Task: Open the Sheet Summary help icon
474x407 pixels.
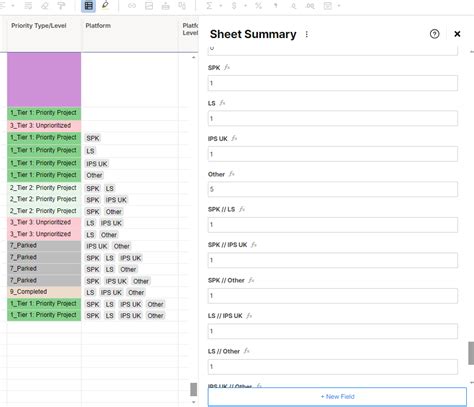Action: (434, 34)
